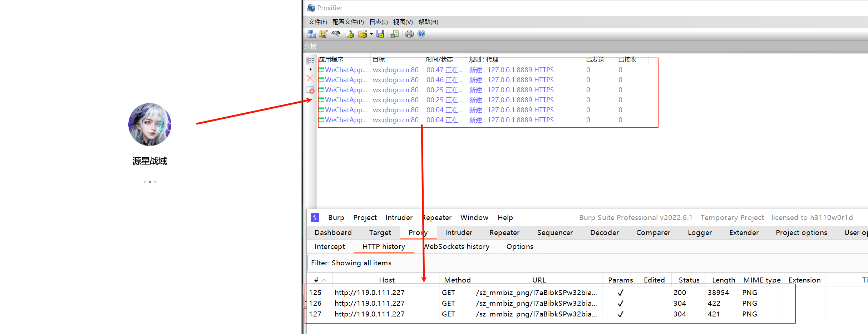Image resolution: width=868 pixels, height=334 pixels.
Task: Click the Proxifier app icon in title bar
Action: 311,8
